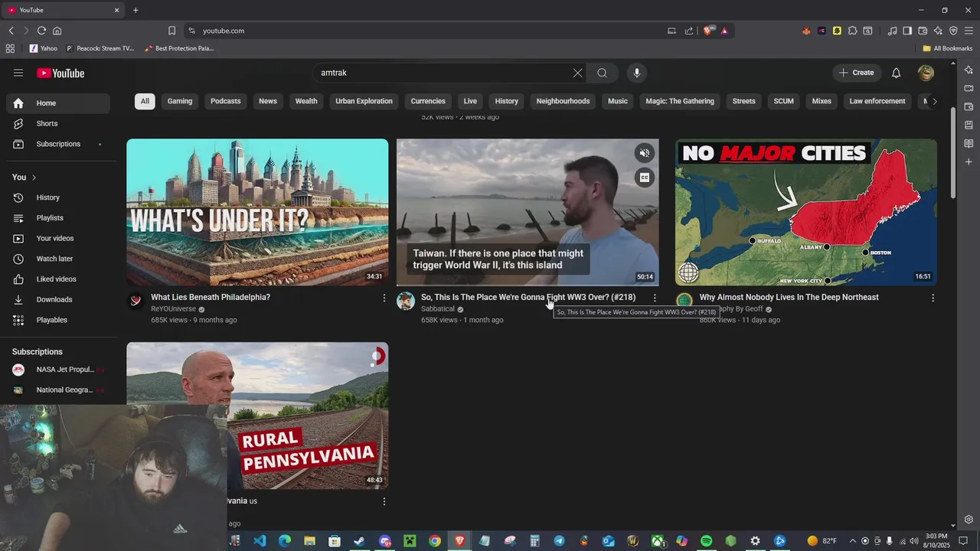Open National Geographic subscription
This screenshot has height=551, width=980.
coord(58,390)
